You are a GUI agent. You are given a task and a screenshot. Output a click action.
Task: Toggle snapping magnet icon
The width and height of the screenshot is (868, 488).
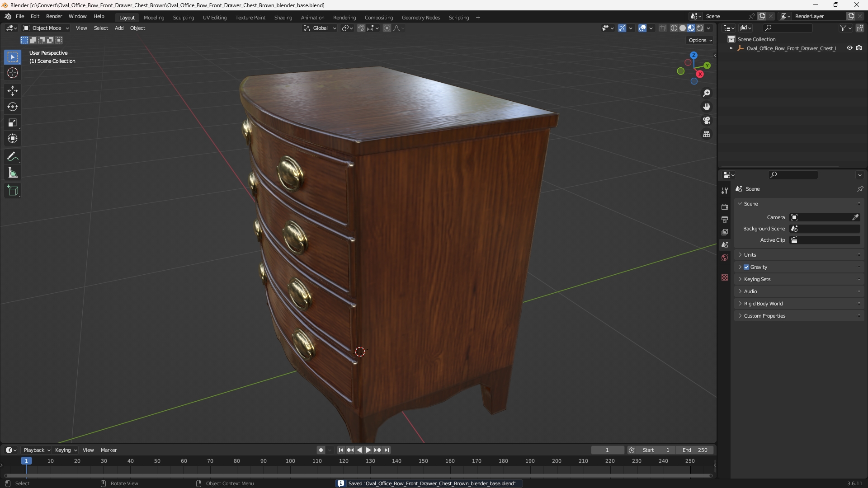pos(361,28)
